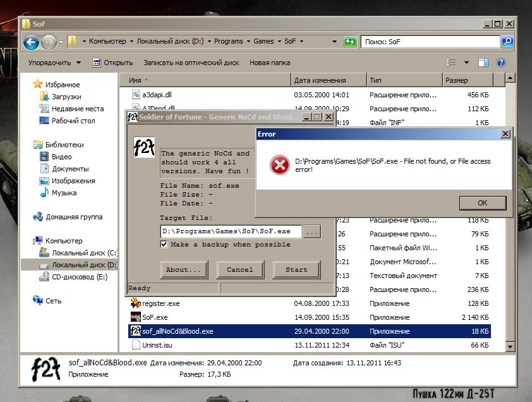
Task: Open 'Локальный диск (C:)' in the sidebar
Action: click(84, 253)
